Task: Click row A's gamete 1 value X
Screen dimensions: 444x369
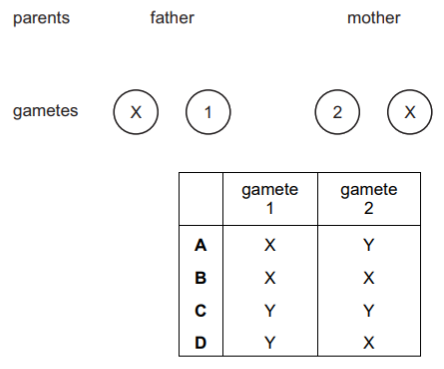Action: pos(270,245)
